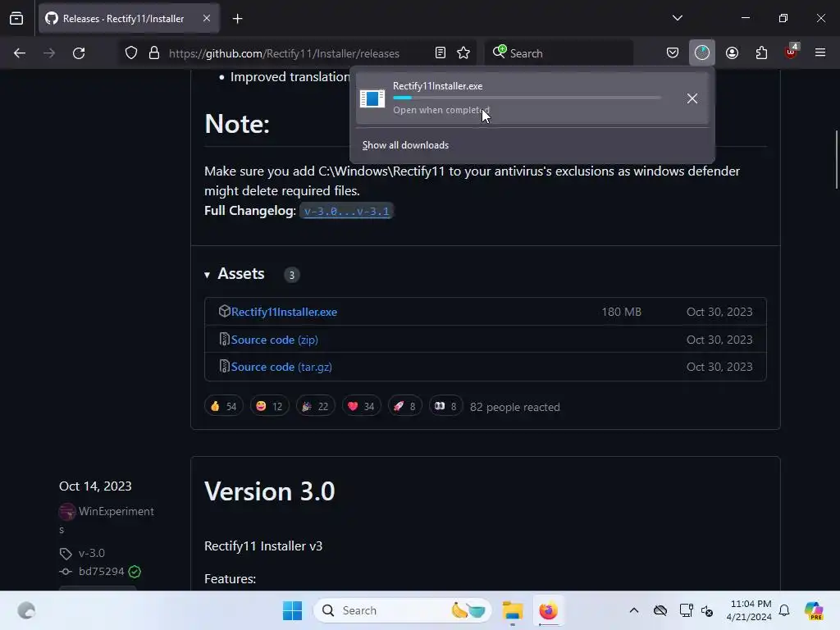Click the "180 MB" file size text
Viewport: 840px width, 630px height.
pos(622,312)
